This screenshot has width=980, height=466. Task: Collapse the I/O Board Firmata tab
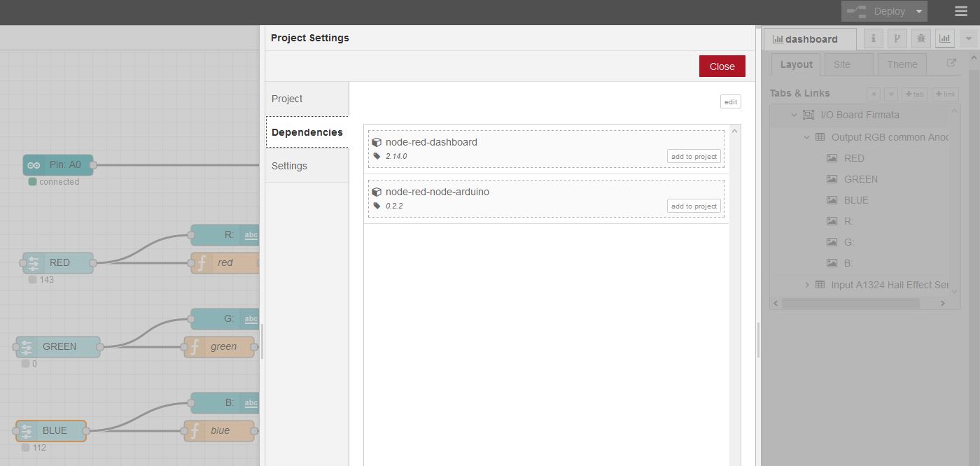coord(794,115)
